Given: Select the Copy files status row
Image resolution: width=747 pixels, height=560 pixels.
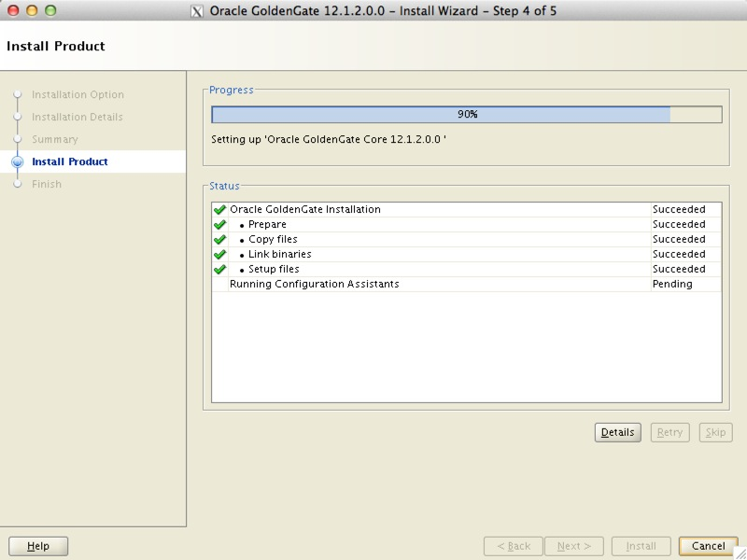Looking at the screenshot, I should click(x=467, y=239).
